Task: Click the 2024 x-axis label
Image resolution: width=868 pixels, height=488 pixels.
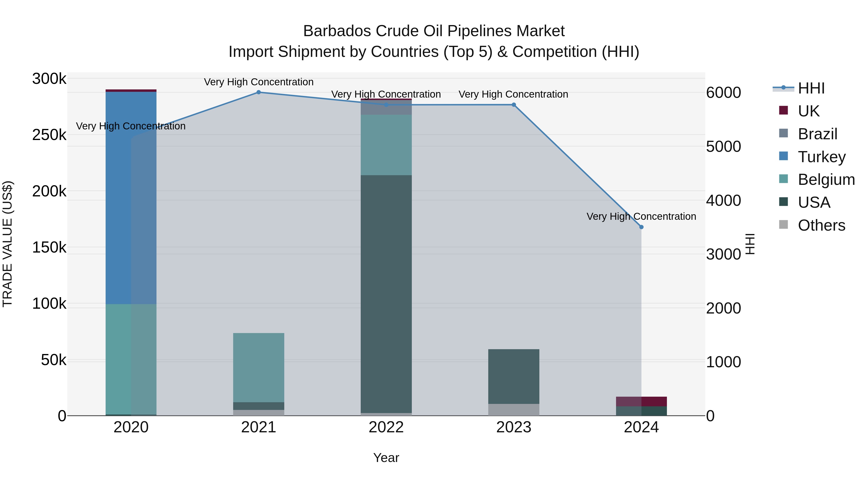Action: coord(641,427)
